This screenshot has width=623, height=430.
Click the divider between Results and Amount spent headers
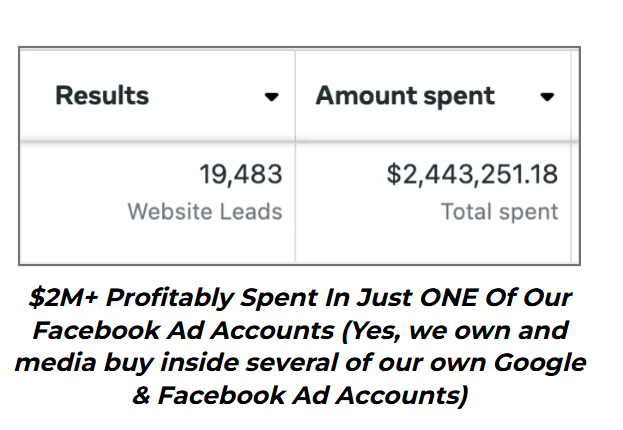295,96
